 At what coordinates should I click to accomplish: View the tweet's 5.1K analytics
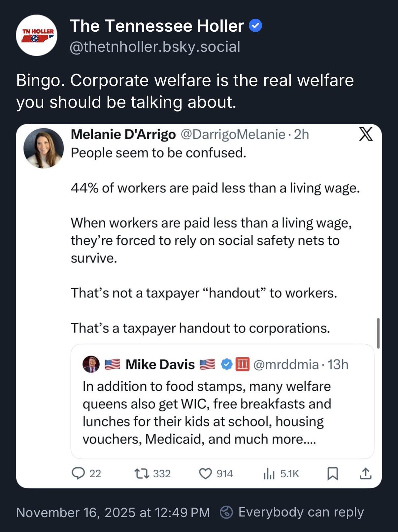click(269, 474)
